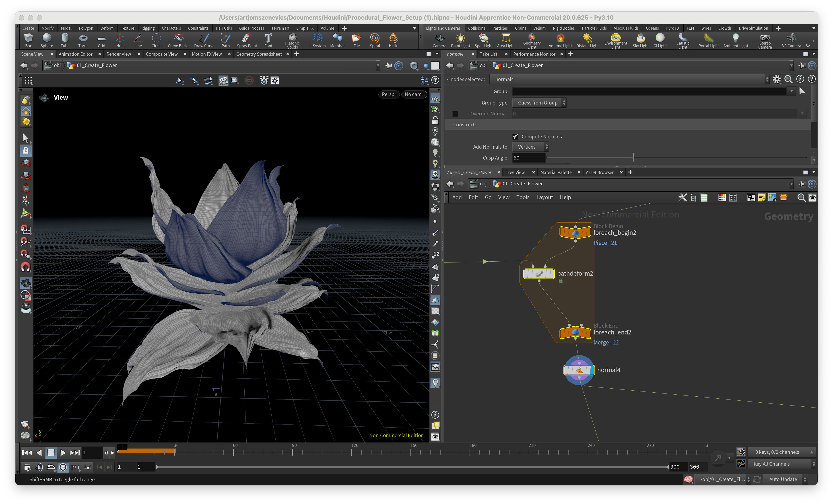Open the Group Type dropdown

tap(540, 103)
